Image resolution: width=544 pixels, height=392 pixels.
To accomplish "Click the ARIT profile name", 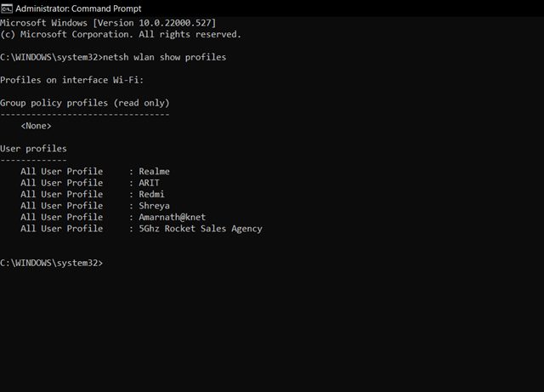I will point(150,183).
